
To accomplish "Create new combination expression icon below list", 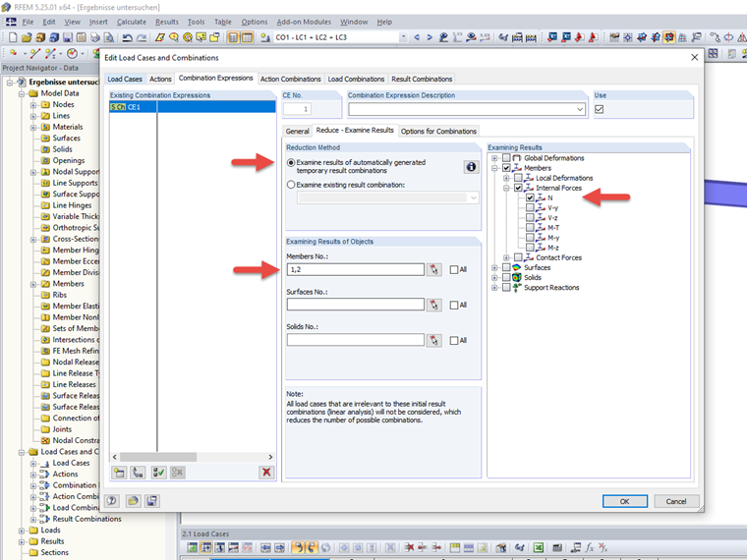I will coord(119,473).
